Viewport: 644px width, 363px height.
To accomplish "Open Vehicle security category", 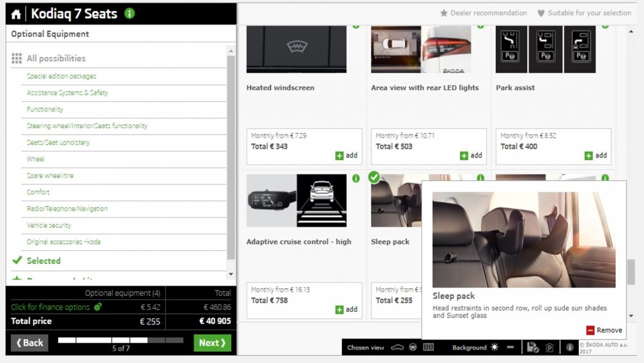I will click(48, 225).
